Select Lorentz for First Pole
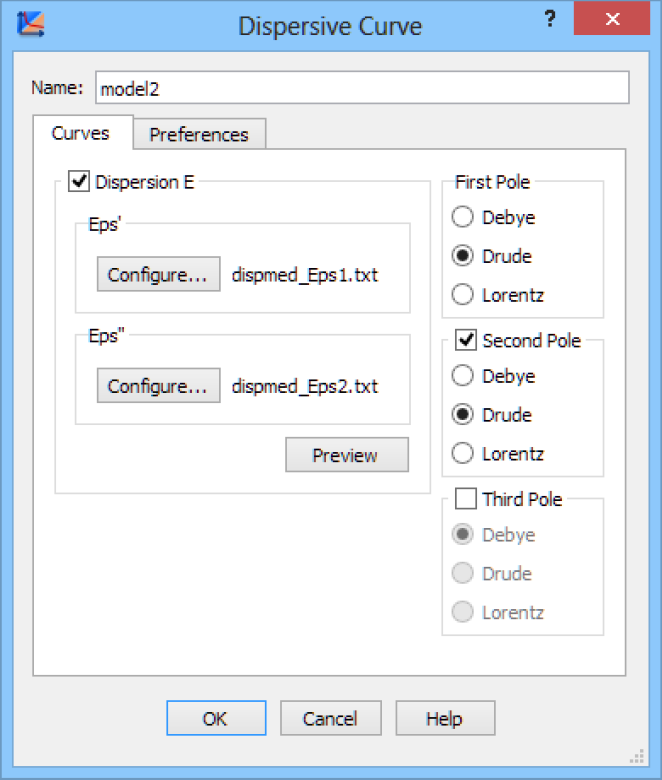 (x=462, y=295)
